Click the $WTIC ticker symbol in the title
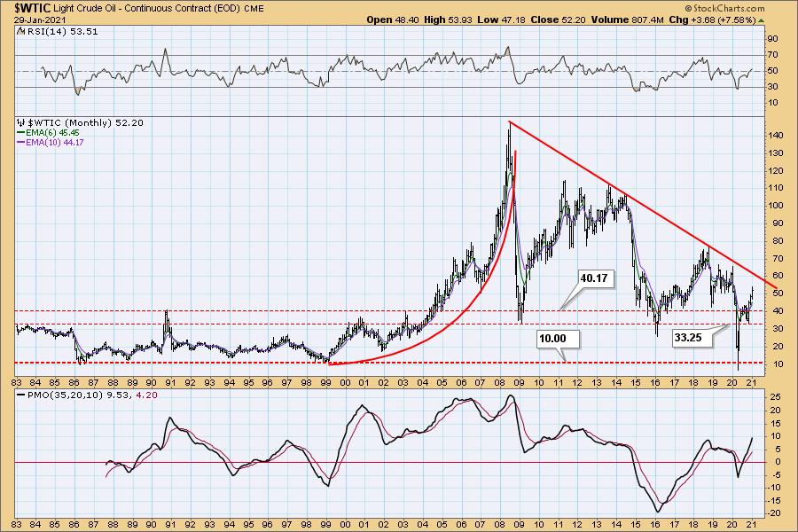The width and height of the screenshot is (798, 532). 33,8
